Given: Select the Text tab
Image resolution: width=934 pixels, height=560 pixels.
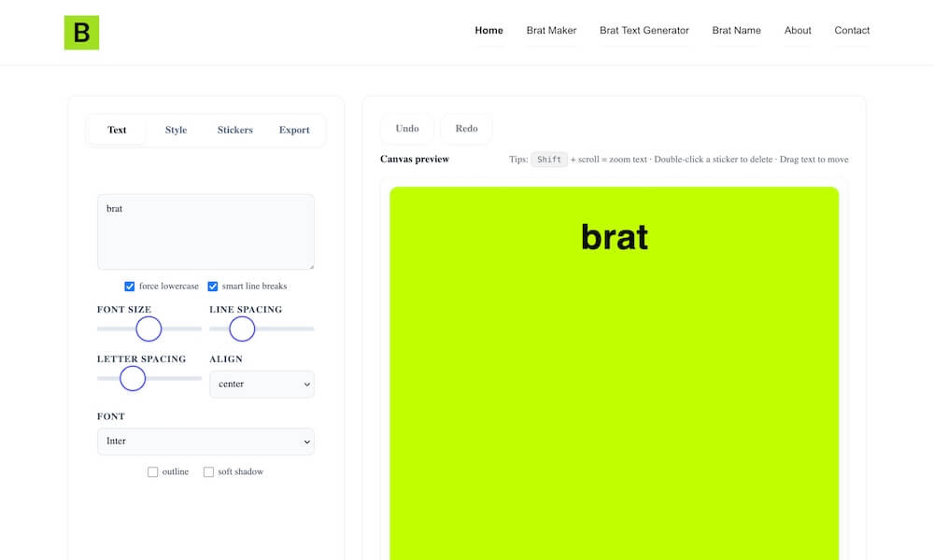Looking at the screenshot, I should (117, 130).
